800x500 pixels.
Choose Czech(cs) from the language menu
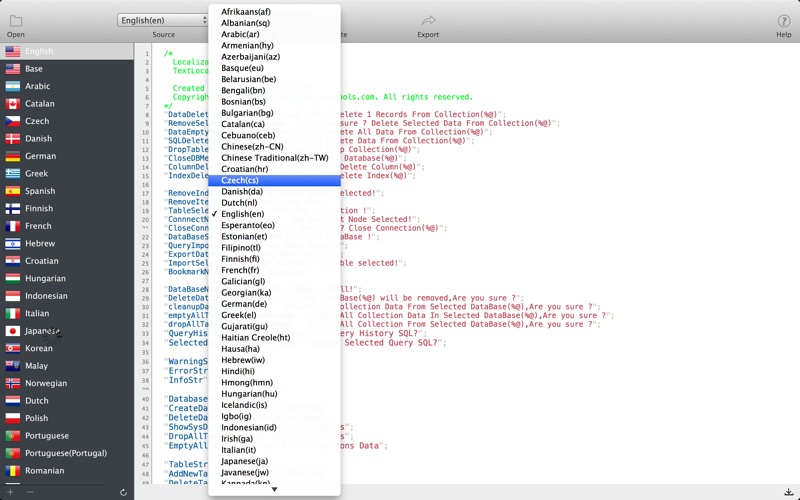point(274,180)
